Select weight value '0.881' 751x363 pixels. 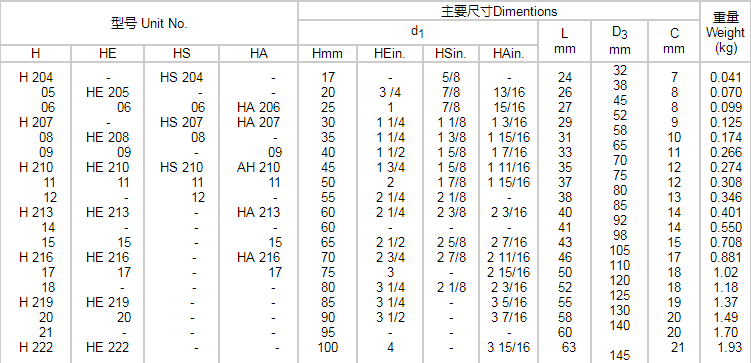click(726, 258)
